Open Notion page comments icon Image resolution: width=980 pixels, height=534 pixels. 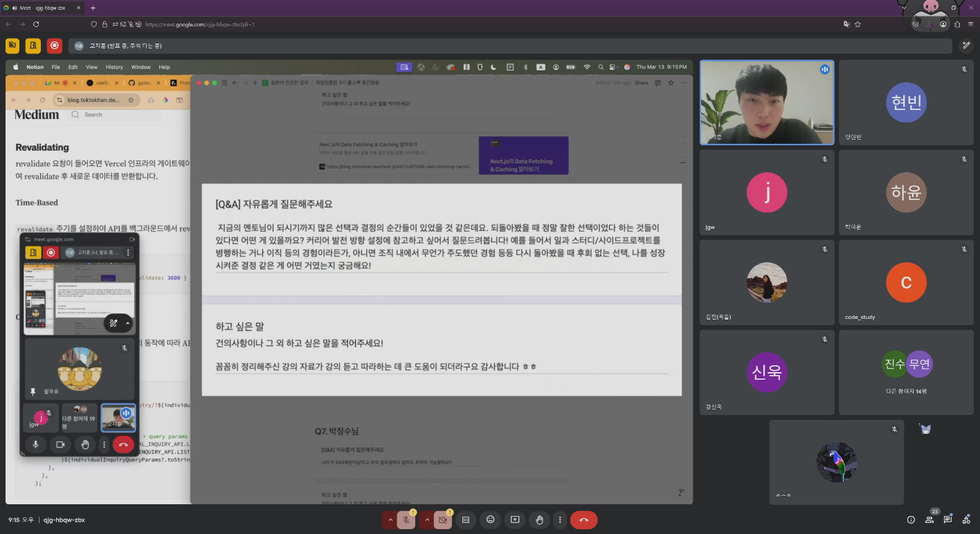[x=658, y=82]
